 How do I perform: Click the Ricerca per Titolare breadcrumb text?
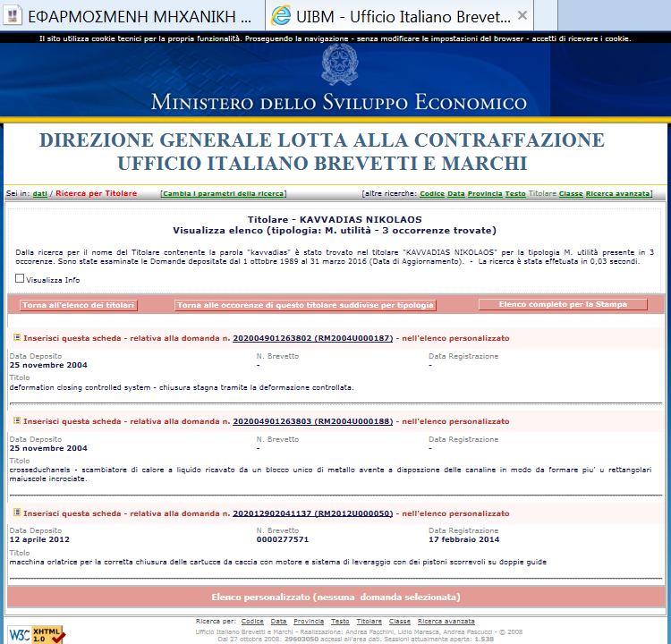[x=97, y=193]
